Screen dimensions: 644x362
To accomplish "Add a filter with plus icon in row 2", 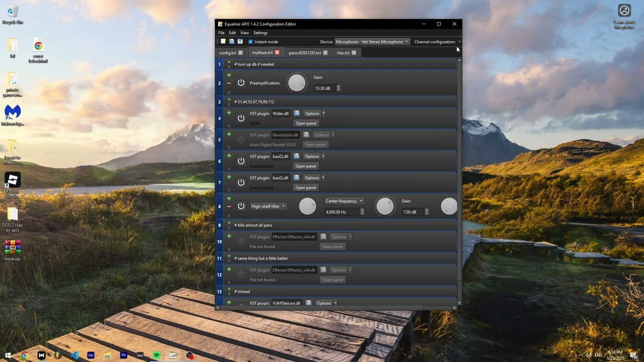I will pyautogui.click(x=229, y=75).
